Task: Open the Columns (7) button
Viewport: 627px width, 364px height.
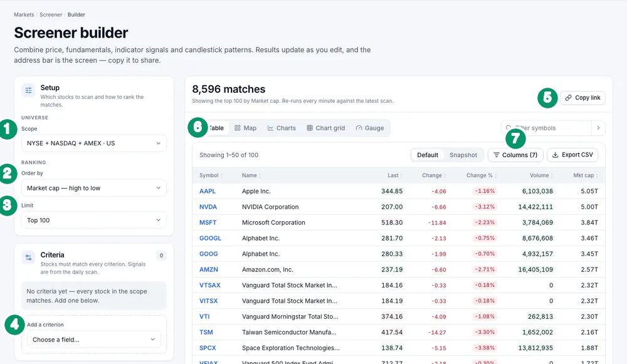Action: (515, 155)
